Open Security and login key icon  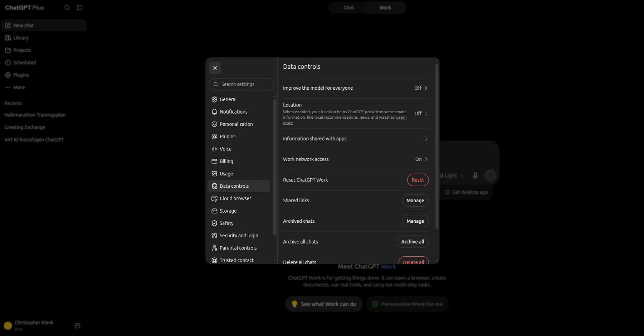click(x=214, y=236)
